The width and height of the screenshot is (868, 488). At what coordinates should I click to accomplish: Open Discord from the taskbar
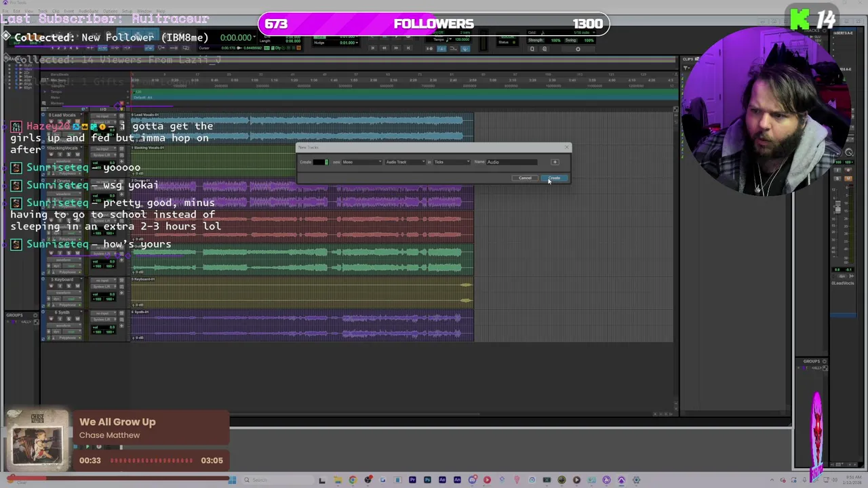click(x=473, y=480)
